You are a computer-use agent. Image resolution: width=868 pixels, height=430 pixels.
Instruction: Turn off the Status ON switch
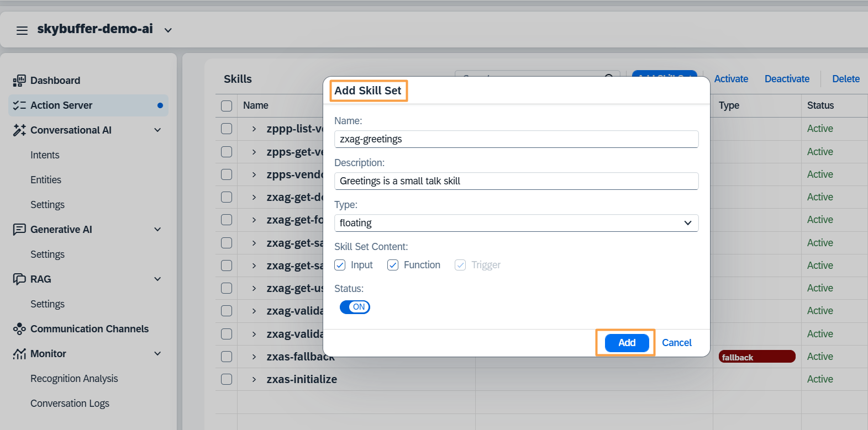[355, 307]
